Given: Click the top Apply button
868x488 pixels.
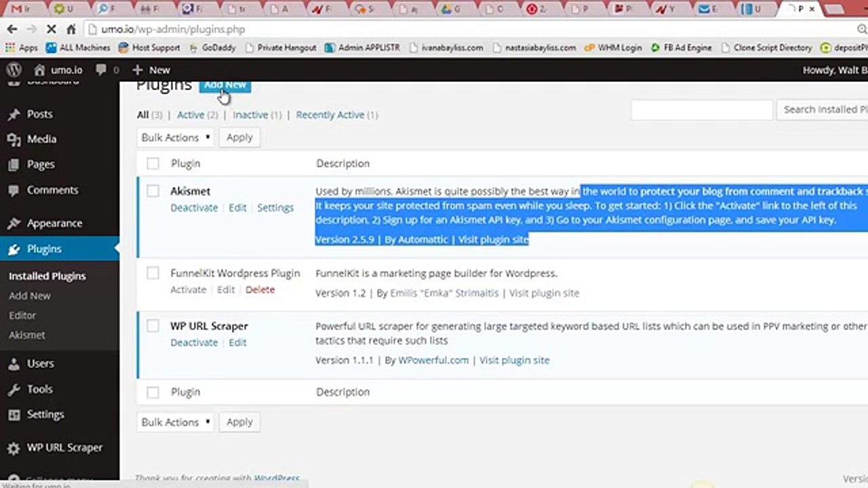Looking at the screenshot, I should point(239,138).
